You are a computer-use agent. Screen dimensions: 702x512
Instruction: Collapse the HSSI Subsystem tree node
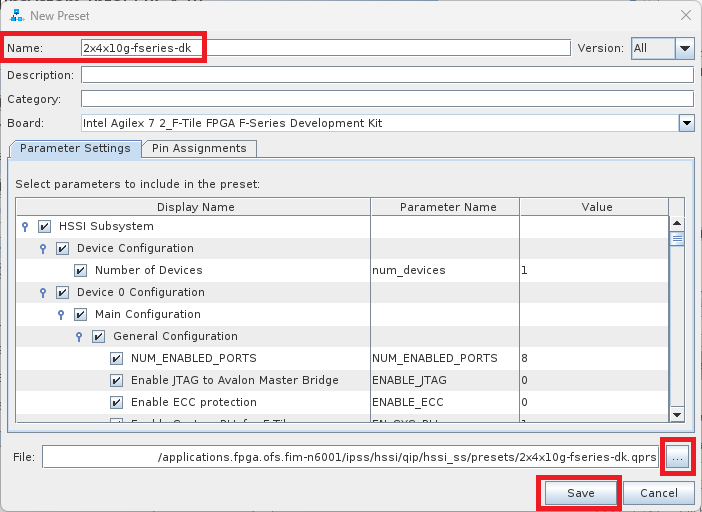coord(25,227)
